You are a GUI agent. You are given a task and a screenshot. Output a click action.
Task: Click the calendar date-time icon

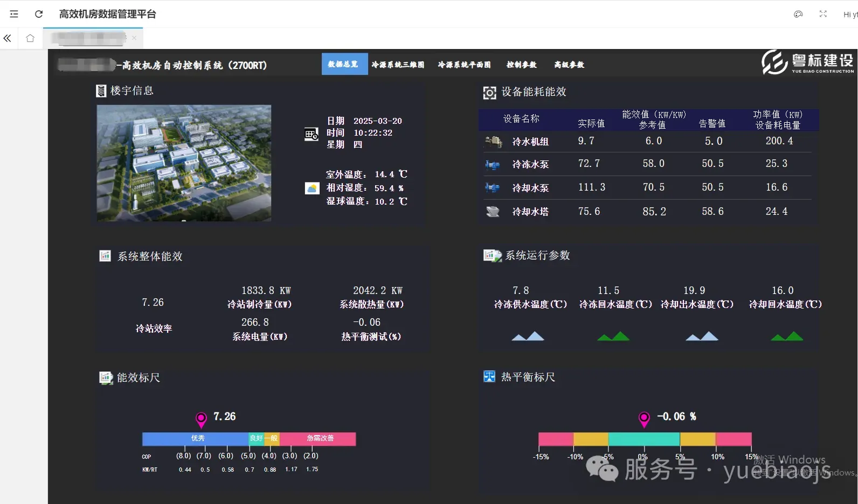[x=312, y=135]
